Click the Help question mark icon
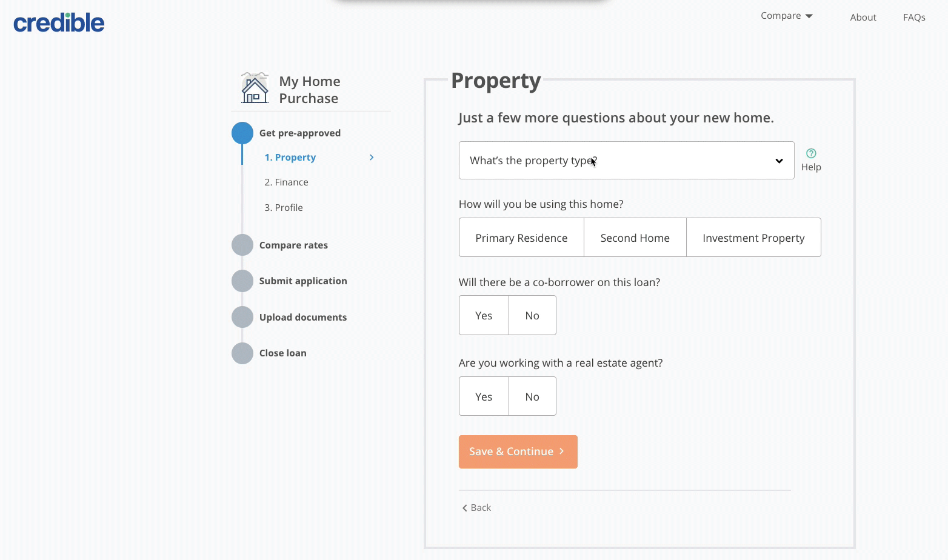The height and width of the screenshot is (560, 948). click(811, 153)
